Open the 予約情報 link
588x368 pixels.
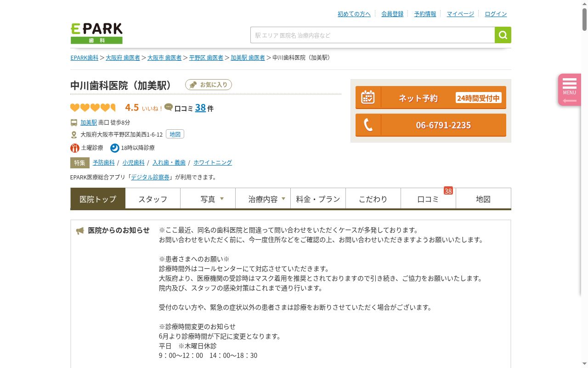point(425,14)
